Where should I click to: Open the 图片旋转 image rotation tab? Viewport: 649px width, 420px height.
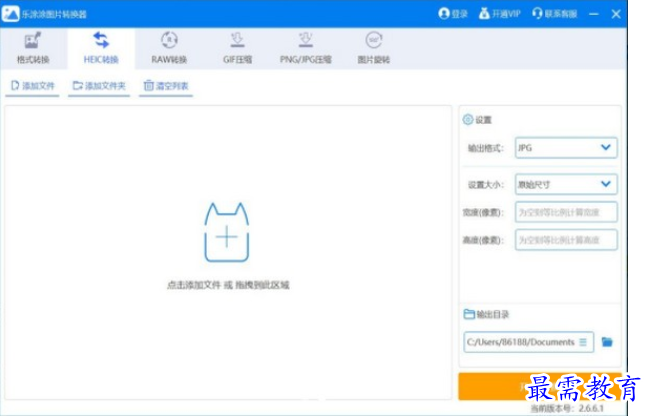click(373, 48)
